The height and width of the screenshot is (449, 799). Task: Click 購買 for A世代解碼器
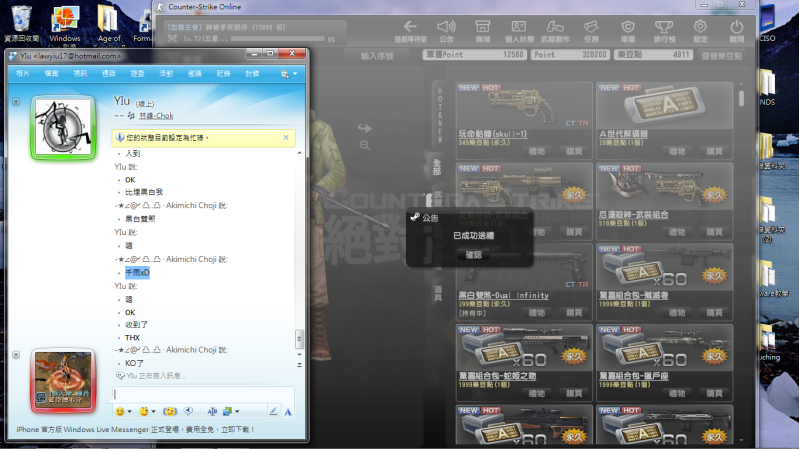pyautogui.click(x=714, y=151)
